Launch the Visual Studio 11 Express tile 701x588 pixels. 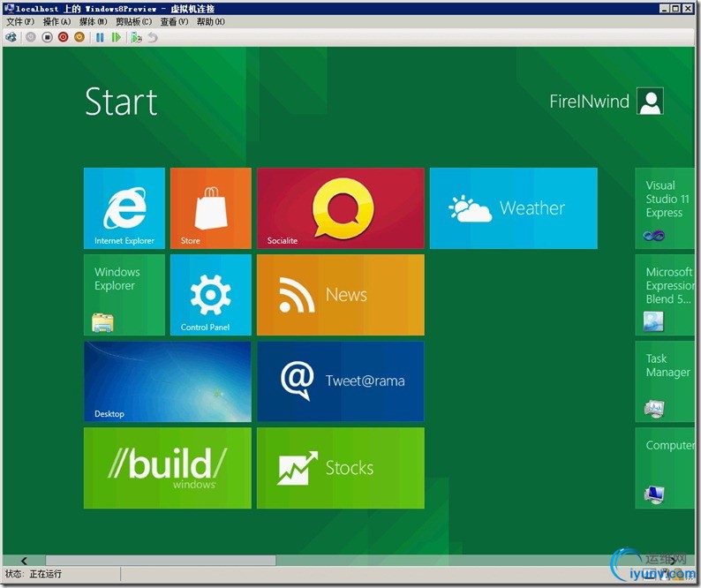pyautogui.click(x=665, y=208)
